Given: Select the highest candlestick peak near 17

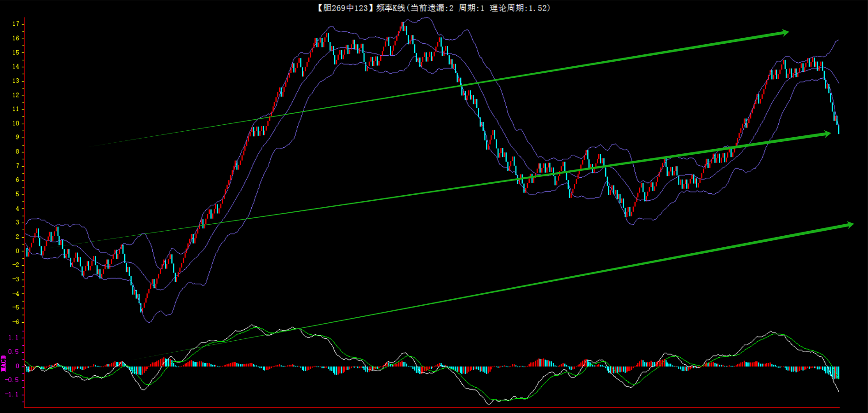Looking at the screenshot, I should 403,25.
